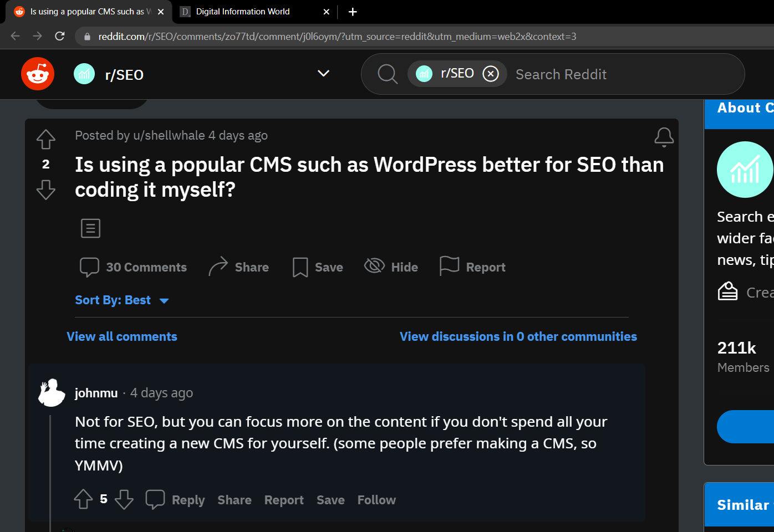The height and width of the screenshot is (532, 774).
Task: Close the Reddit CMS question tab
Action: click(x=161, y=12)
